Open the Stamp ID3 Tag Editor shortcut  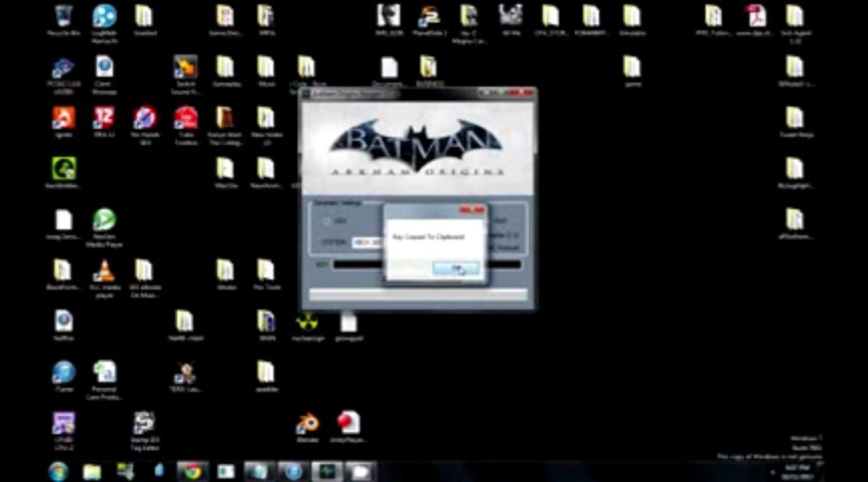click(144, 430)
